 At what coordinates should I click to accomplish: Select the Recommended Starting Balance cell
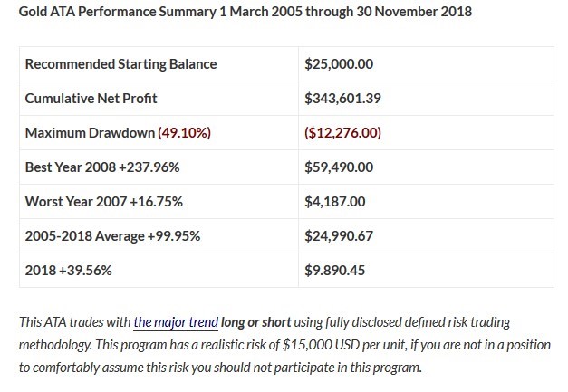(x=121, y=64)
